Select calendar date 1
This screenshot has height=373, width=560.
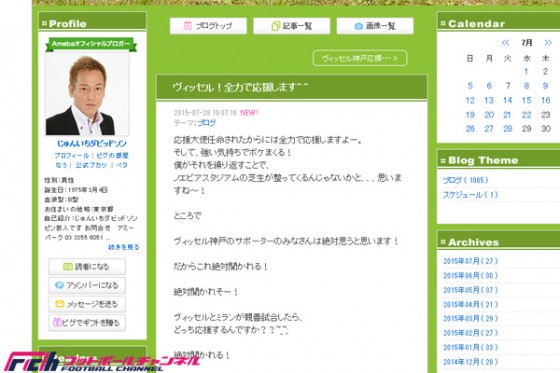coord(526,71)
